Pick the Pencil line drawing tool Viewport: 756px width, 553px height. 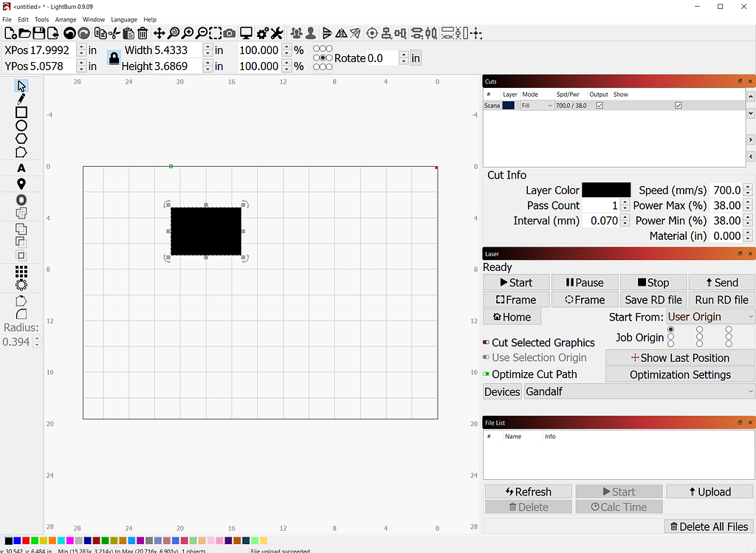(x=22, y=97)
